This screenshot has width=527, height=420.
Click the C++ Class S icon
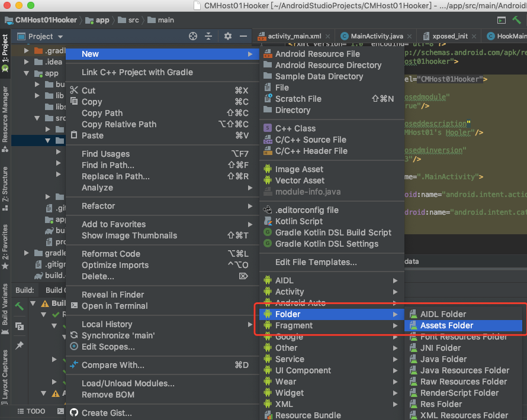[x=268, y=128]
